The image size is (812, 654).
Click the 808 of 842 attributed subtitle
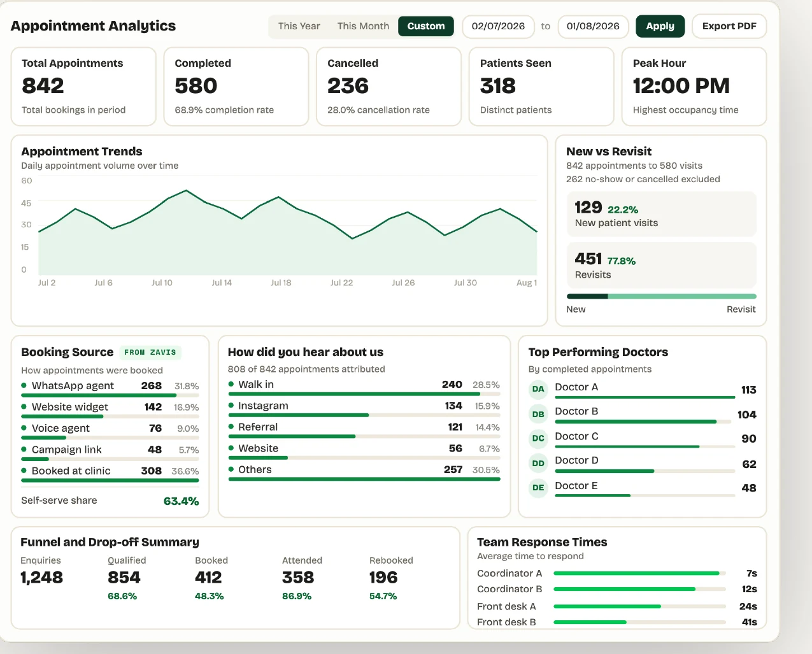click(x=306, y=369)
